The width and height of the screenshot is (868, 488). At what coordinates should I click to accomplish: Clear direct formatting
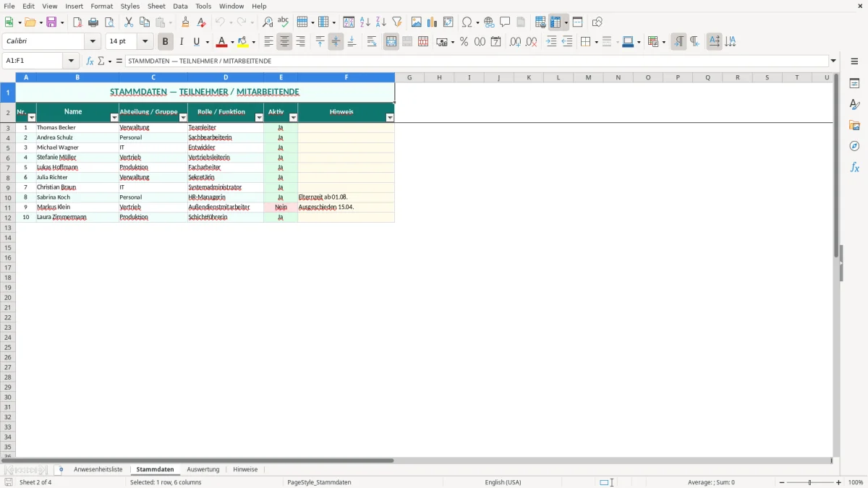click(x=201, y=22)
